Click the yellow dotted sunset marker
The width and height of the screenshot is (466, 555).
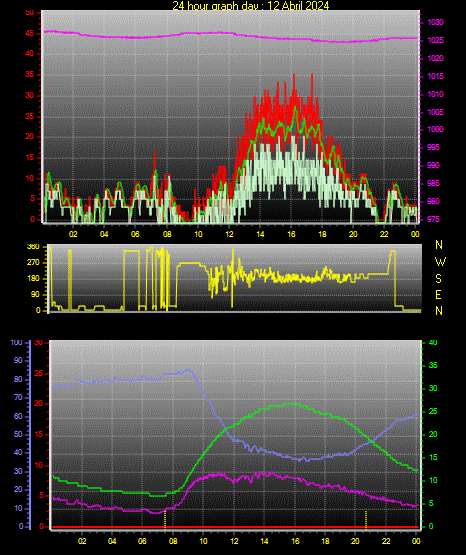pos(366,520)
